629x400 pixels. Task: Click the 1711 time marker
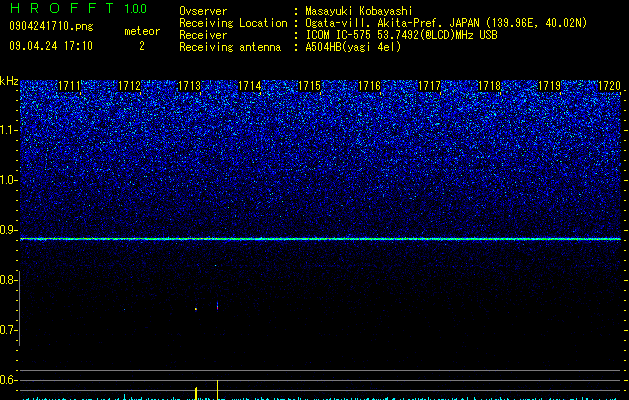coord(69,86)
